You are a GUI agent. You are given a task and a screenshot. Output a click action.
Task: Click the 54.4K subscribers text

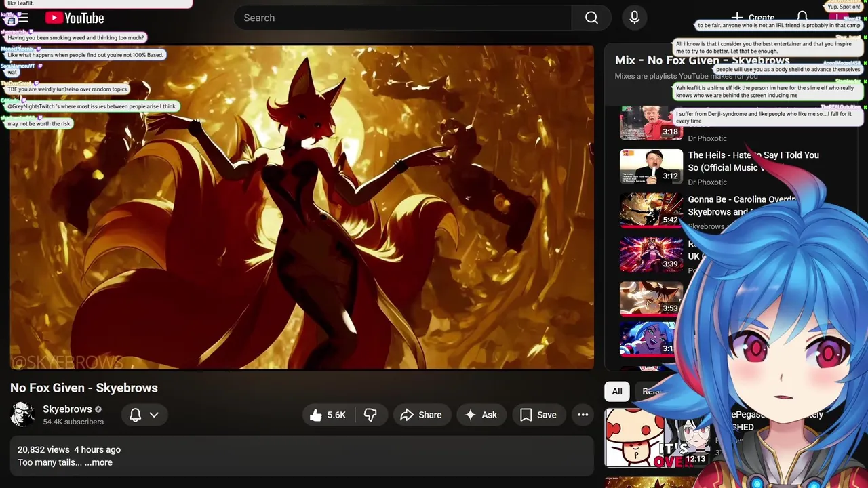(x=73, y=422)
